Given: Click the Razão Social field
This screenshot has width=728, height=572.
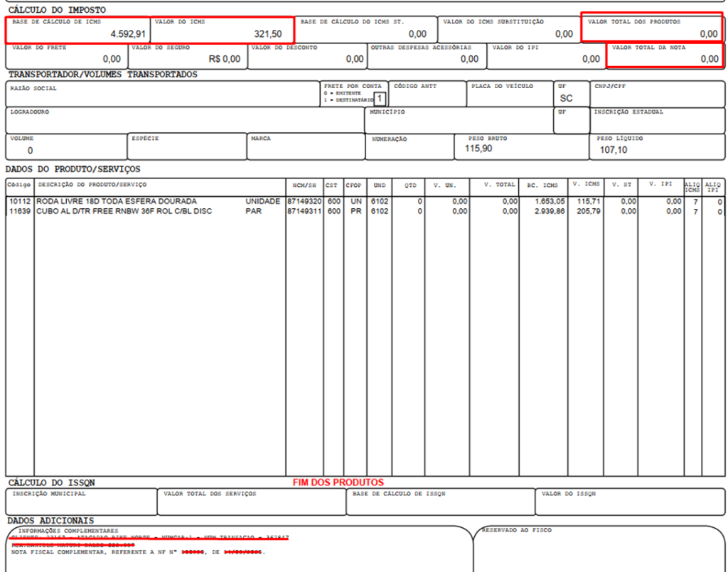Looking at the screenshot, I should click(x=163, y=95).
